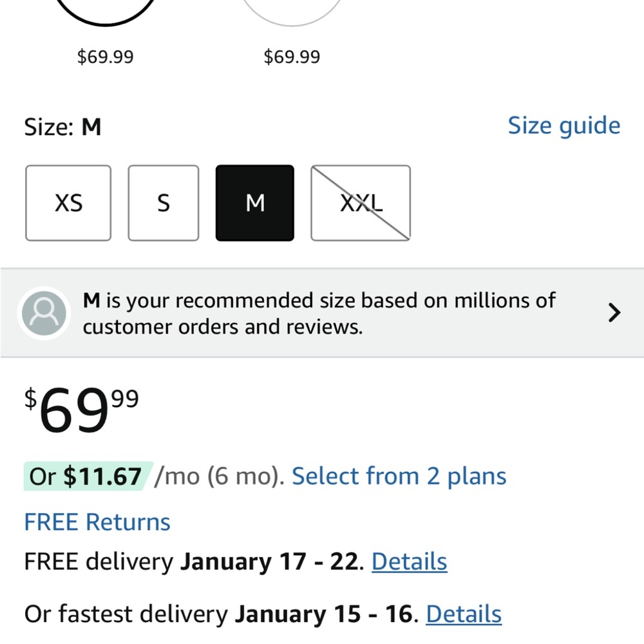This screenshot has height=644, width=644.
Task: Tap the recommended size banner text
Action: click(319, 313)
